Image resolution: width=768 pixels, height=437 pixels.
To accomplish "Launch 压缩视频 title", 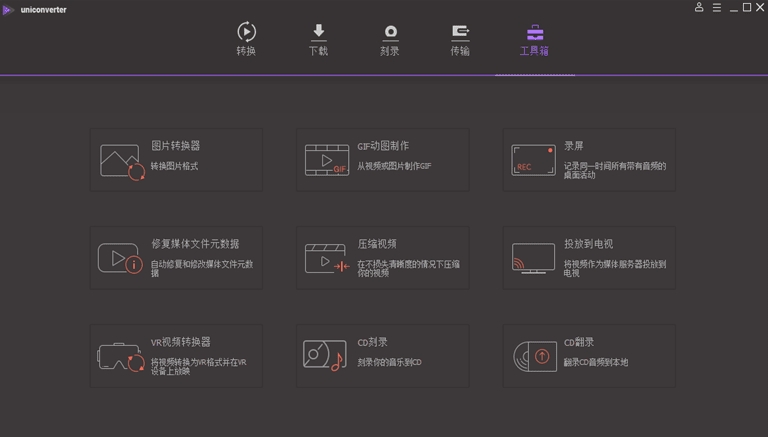I will [x=377, y=243].
